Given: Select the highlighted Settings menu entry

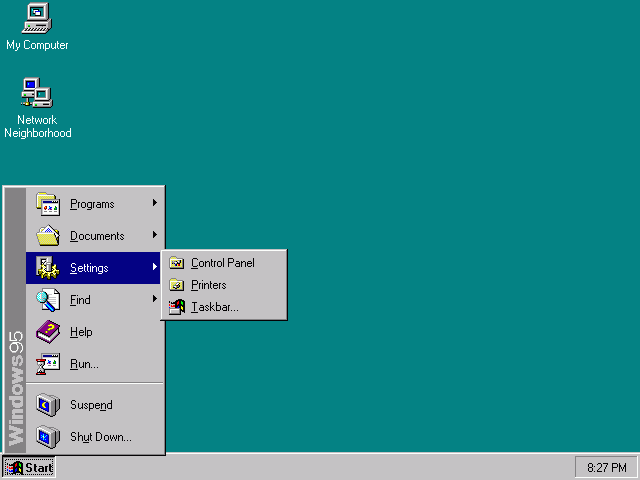Looking at the screenshot, I should 93,268.
